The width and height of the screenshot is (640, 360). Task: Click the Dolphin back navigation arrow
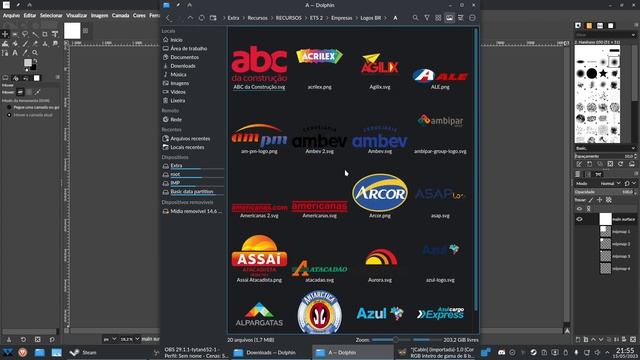pos(168,18)
